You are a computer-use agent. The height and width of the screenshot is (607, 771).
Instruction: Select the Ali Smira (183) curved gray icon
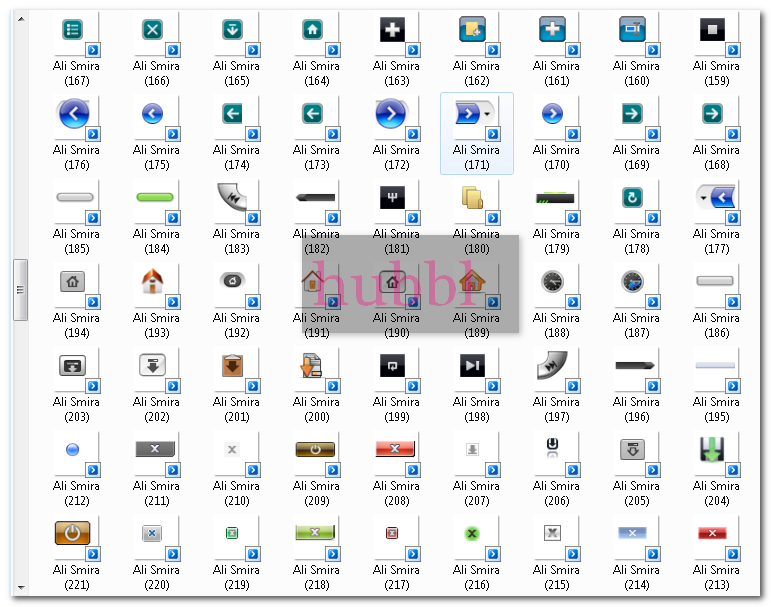pos(233,197)
